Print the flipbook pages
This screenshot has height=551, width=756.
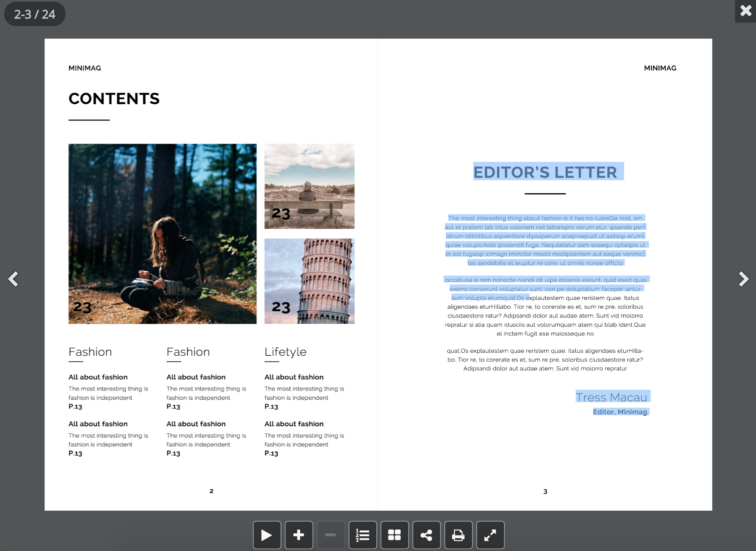[x=458, y=535]
